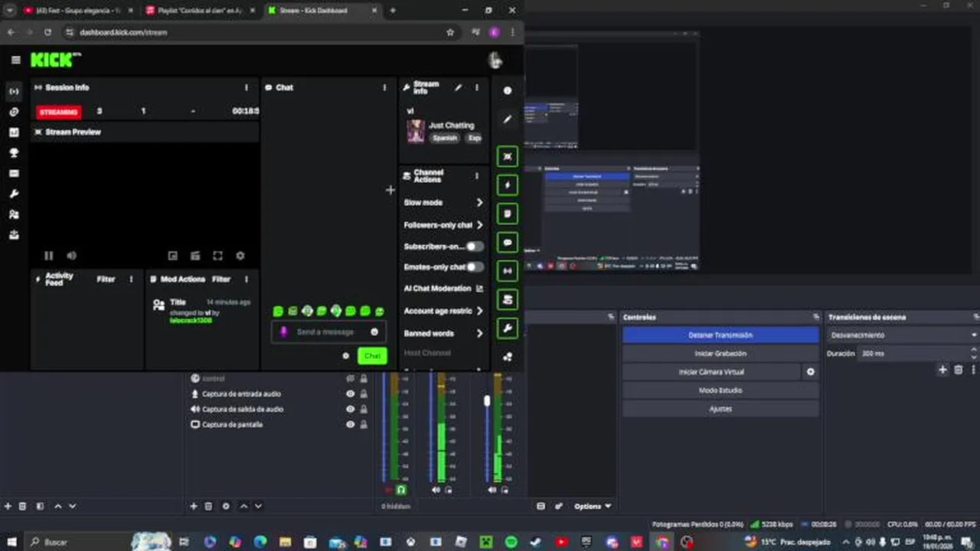Image resolution: width=980 pixels, height=551 pixels.
Task: Open AI Chat Moderation external link
Action: pyautogui.click(x=479, y=289)
